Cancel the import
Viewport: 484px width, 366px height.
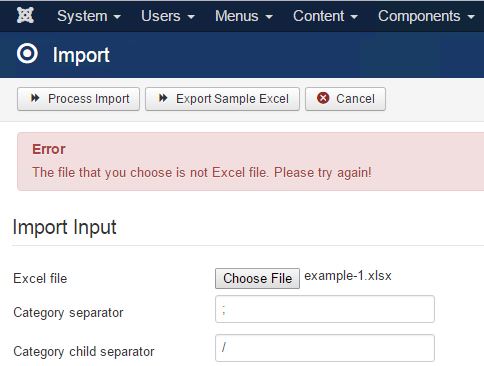tap(345, 99)
